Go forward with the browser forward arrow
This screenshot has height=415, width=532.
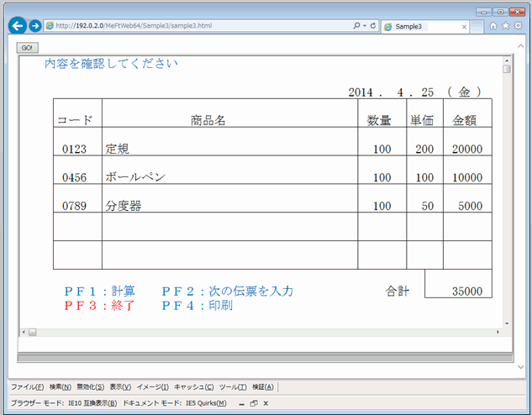click(35, 26)
